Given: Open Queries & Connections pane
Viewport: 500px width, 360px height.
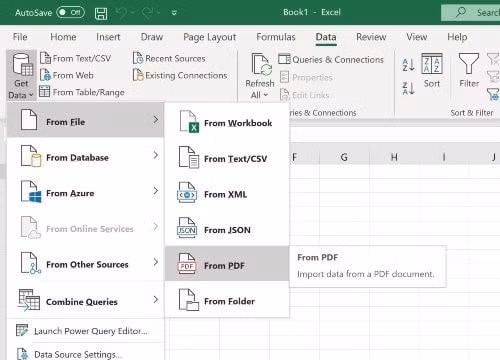Looking at the screenshot, I should tap(331, 59).
